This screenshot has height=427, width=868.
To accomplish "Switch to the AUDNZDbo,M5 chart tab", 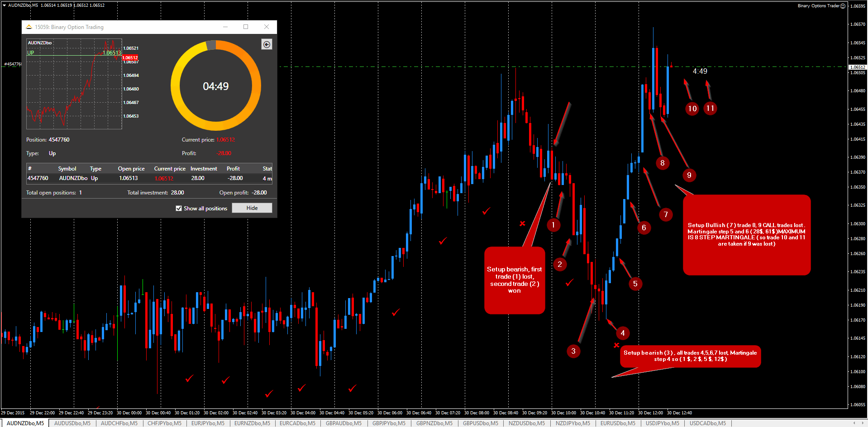I will (25, 423).
